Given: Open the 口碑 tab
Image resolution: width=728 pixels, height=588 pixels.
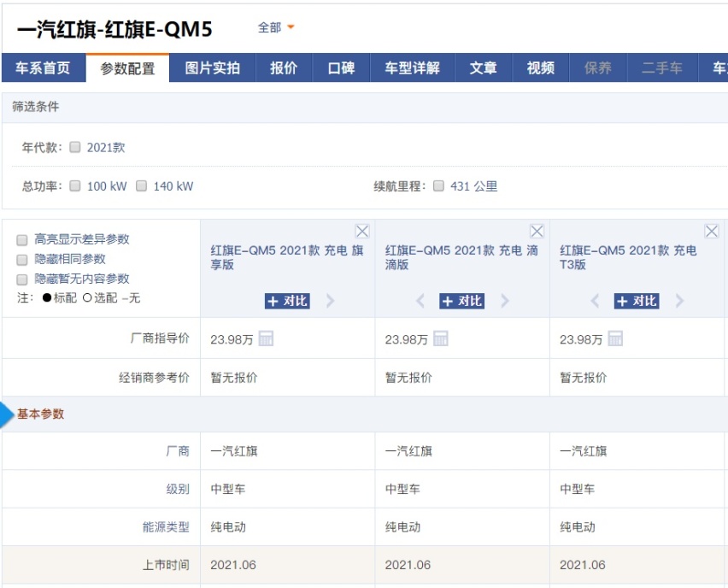Looking at the screenshot, I should click(x=341, y=68).
